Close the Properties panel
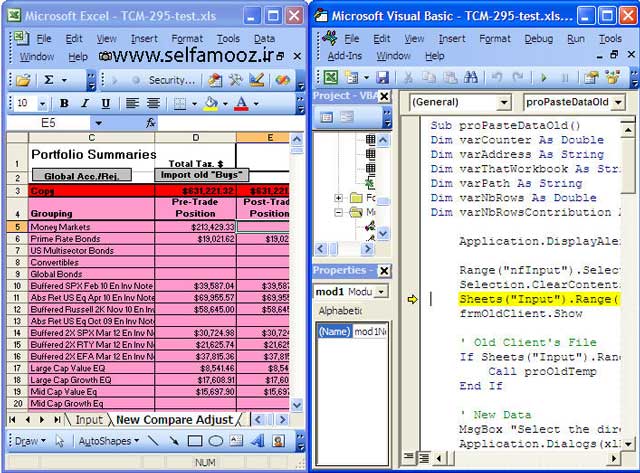The width and height of the screenshot is (640, 473). point(384,271)
